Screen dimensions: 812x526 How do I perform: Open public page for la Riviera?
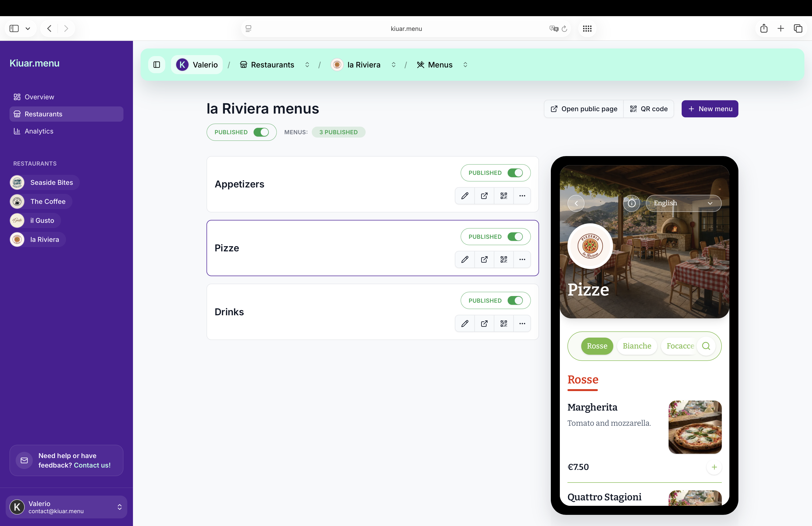pyautogui.click(x=583, y=109)
